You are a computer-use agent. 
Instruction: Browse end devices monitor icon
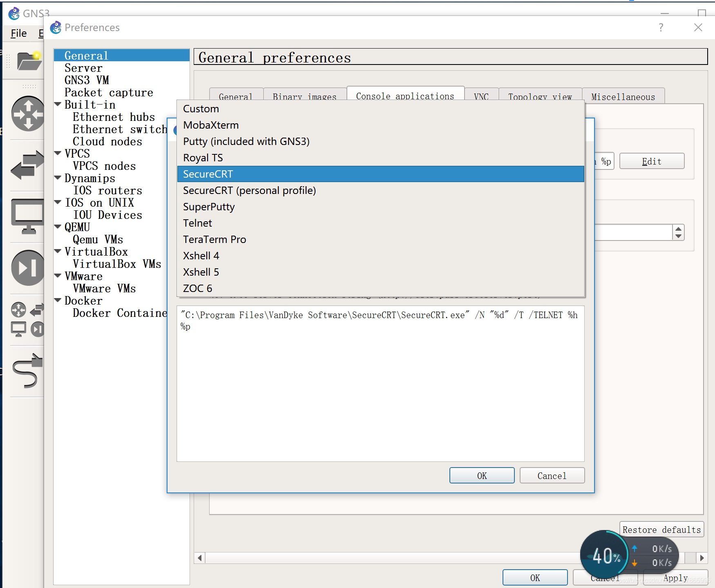tap(27, 216)
